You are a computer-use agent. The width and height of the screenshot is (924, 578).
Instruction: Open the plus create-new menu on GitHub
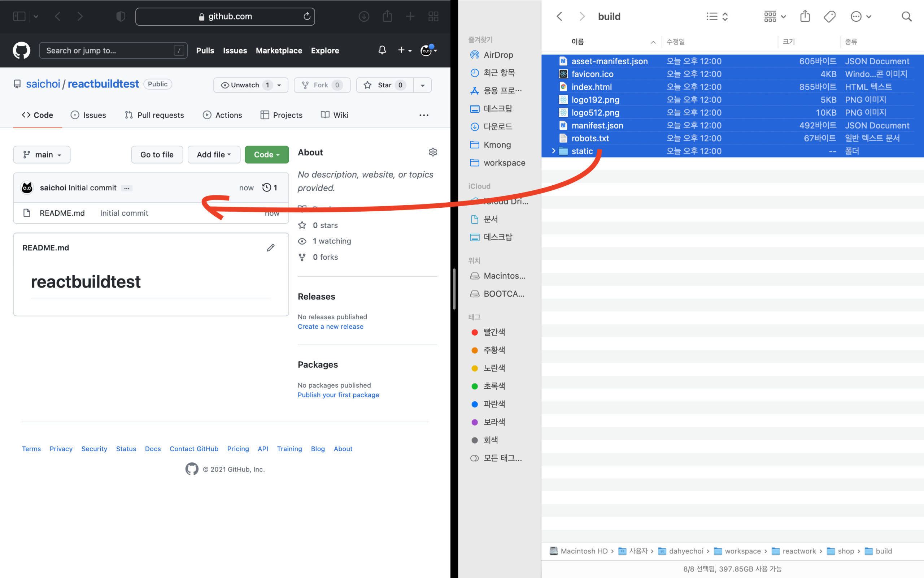(404, 50)
